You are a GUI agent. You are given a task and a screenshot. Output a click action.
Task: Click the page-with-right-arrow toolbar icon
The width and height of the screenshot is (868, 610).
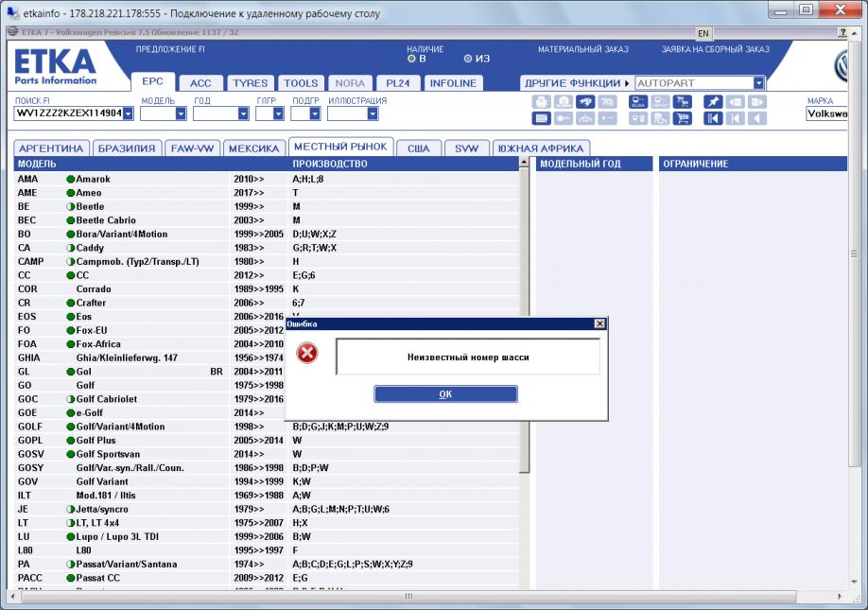[x=756, y=102]
